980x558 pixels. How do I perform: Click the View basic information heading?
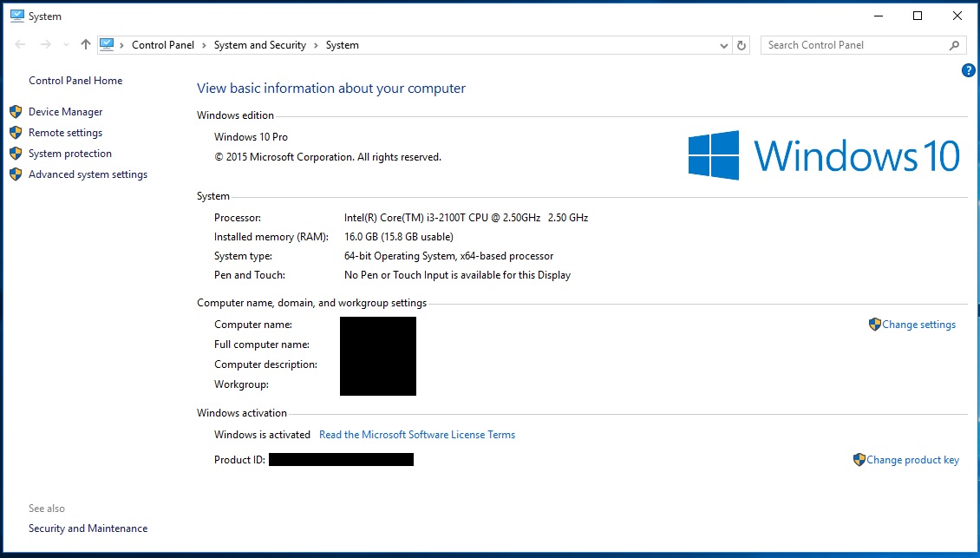(x=331, y=89)
